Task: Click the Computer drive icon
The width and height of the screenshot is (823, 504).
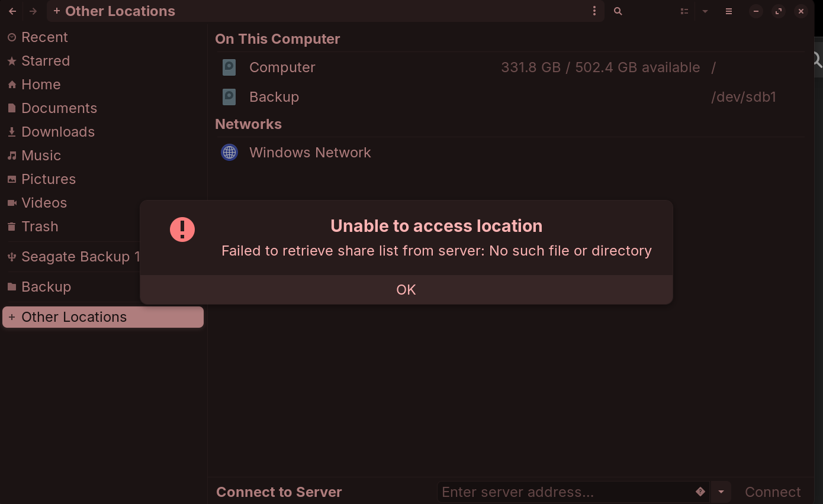Action: [229, 67]
